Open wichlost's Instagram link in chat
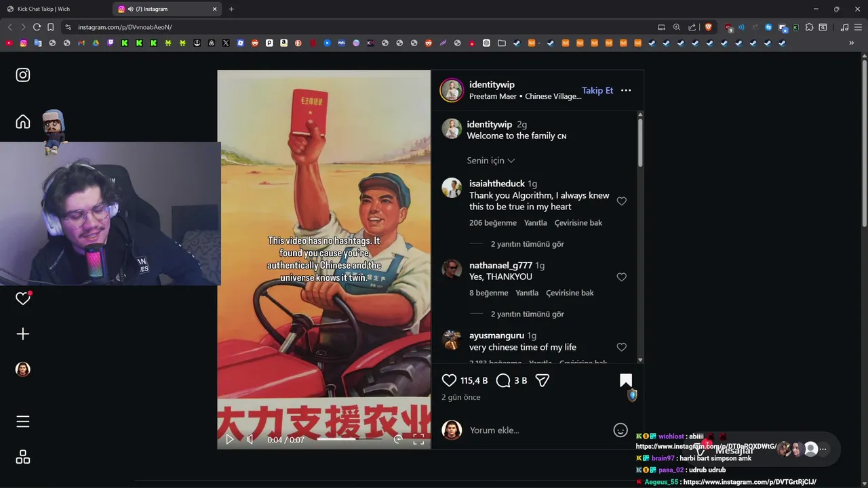868x488 pixels. 706,447
